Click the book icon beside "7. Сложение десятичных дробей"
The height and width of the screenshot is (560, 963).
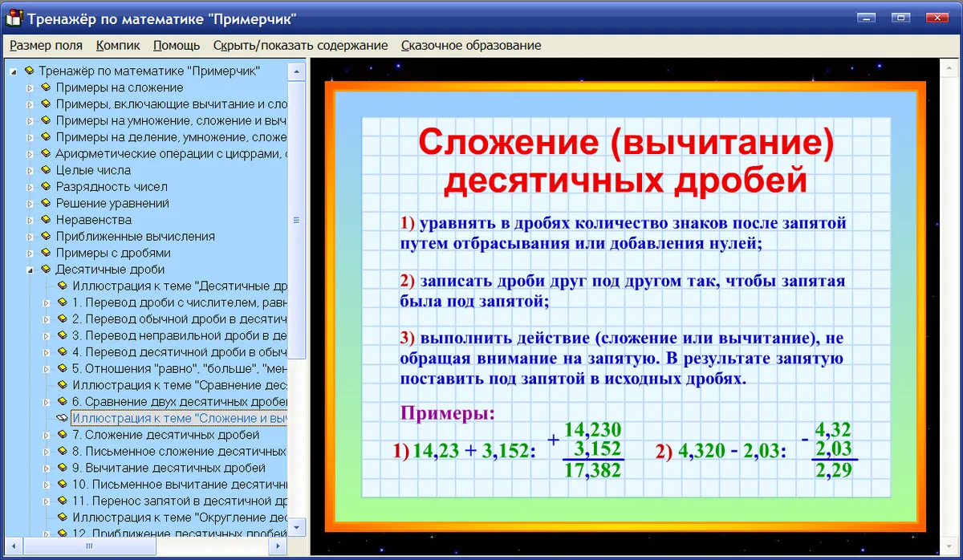pos(62,435)
